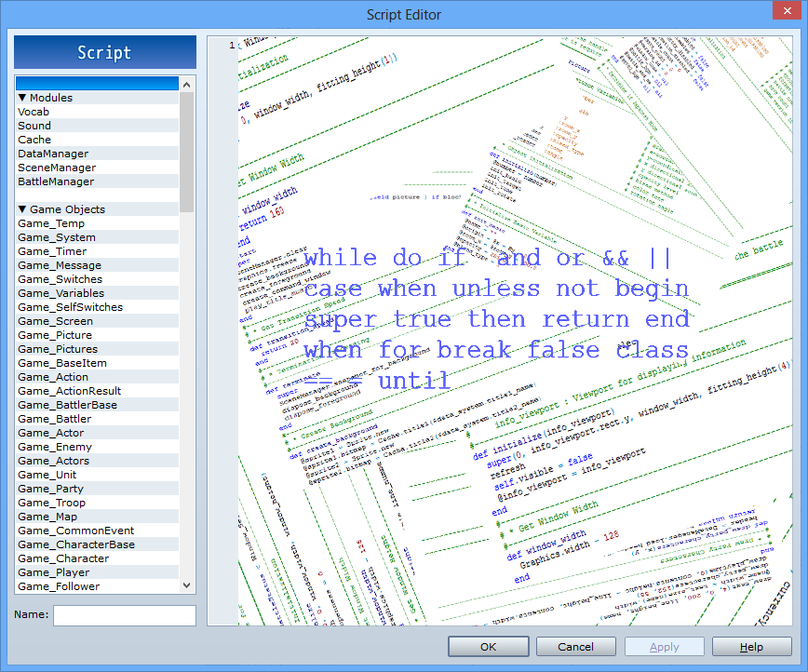Select Game_Variables in script list

tap(98, 293)
